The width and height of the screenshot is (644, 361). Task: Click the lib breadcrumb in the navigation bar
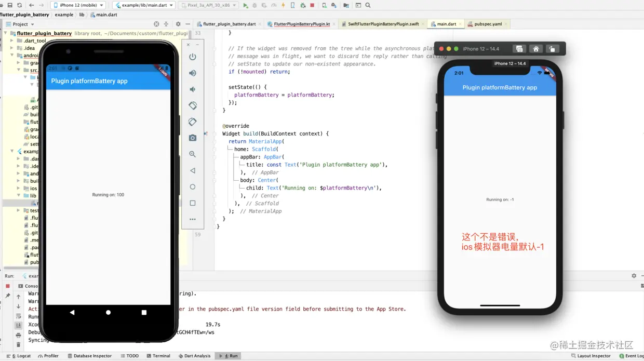click(82, 15)
